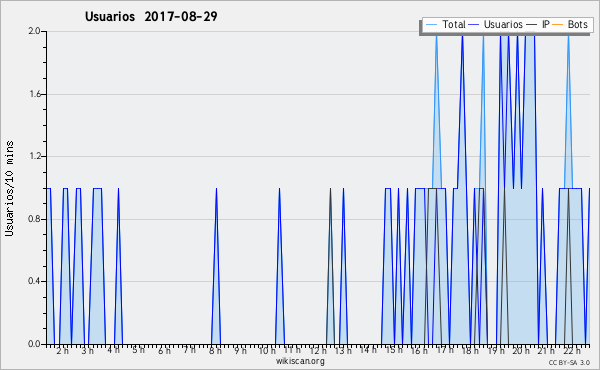Click the 1.6 y-axis value

click(x=34, y=94)
